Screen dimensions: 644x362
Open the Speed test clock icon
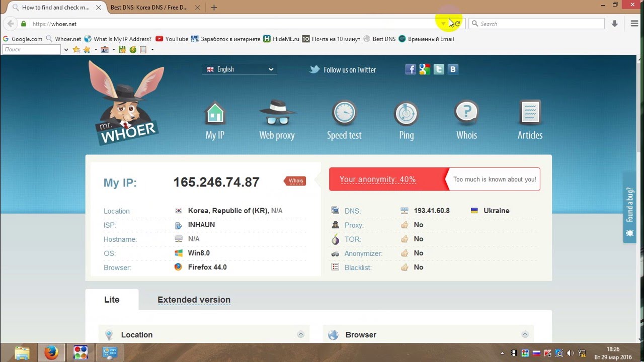pos(344,113)
